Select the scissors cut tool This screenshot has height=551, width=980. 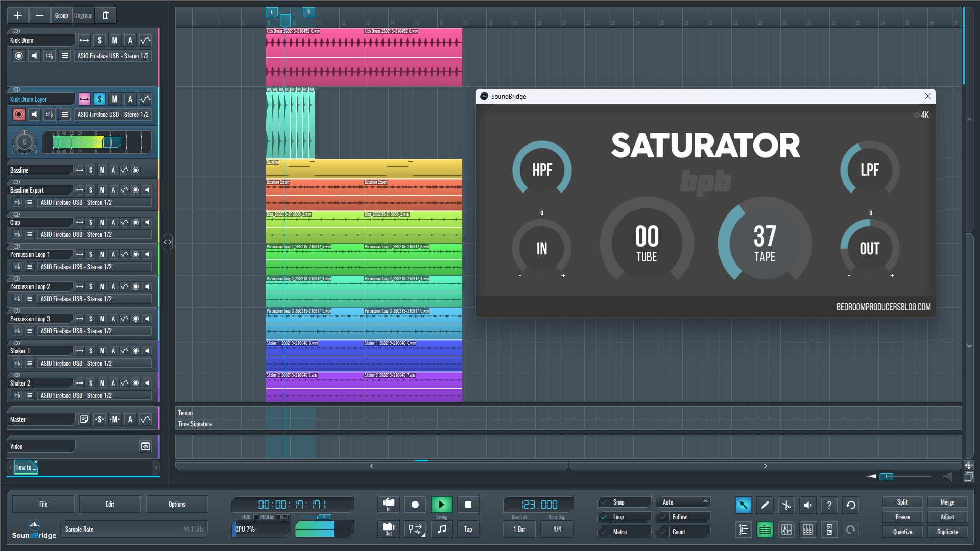(786, 505)
